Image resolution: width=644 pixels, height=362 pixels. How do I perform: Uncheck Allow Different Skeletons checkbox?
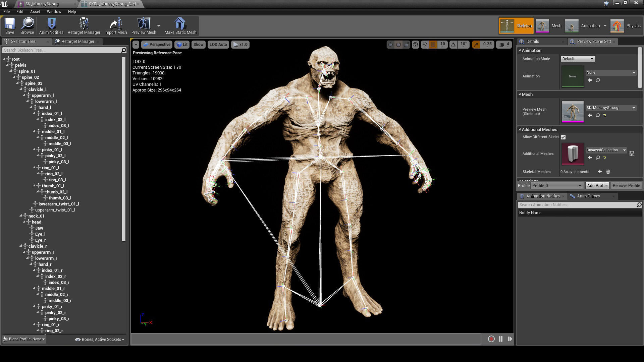click(563, 137)
